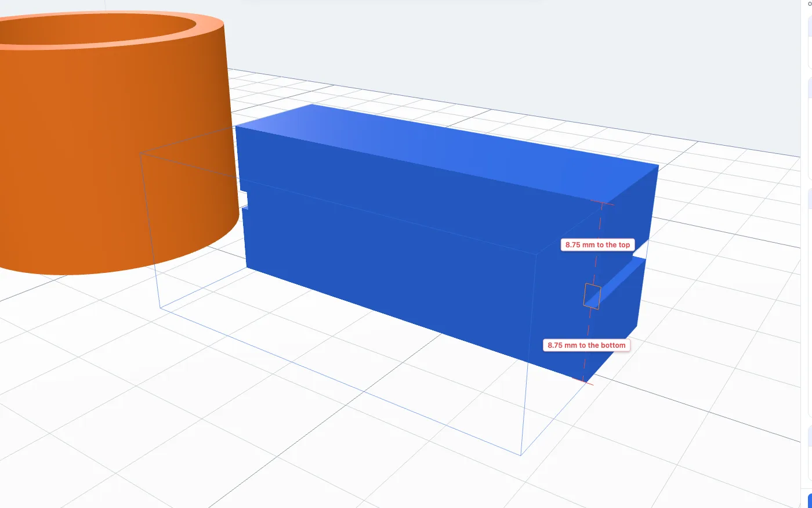Click the '8.75 mm to the top' label
The width and height of the screenshot is (812, 508).
pos(597,245)
